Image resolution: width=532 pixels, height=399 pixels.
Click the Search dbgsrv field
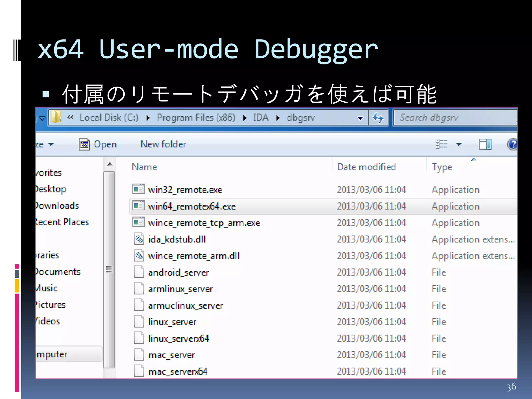(455, 118)
